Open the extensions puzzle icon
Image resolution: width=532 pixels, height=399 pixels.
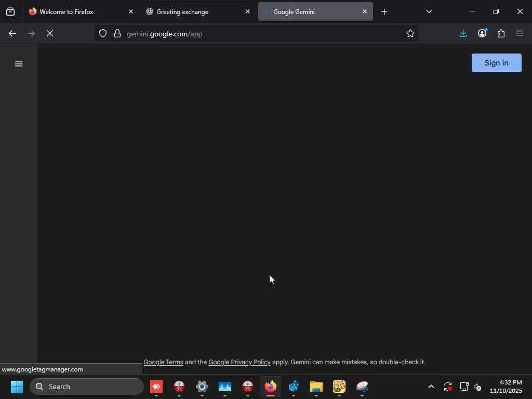[501, 33]
